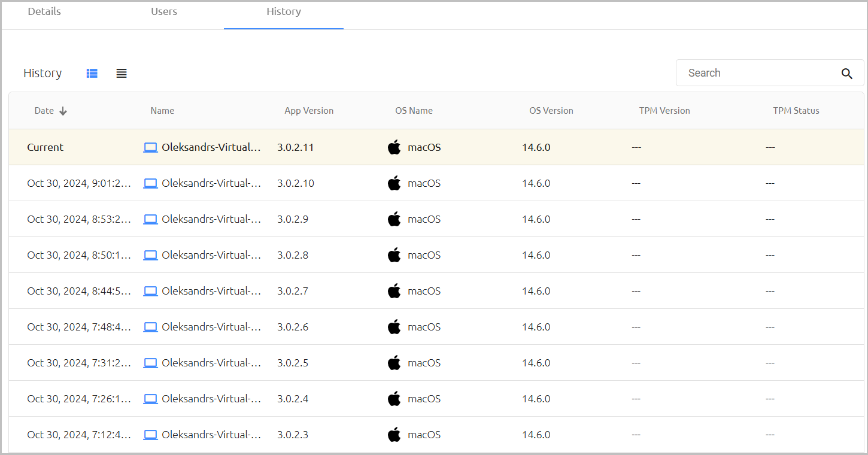Select the 'Oct 30, 2024, 7:12:4…' date cell
The height and width of the screenshot is (455, 868).
79,435
